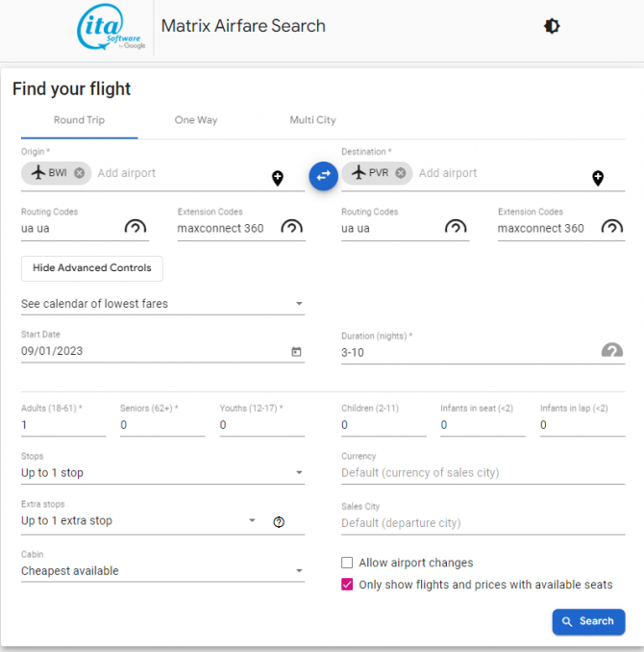Open help for origin Routing Codes
The width and height of the screenshot is (644, 652).
[x=136, y=228]
